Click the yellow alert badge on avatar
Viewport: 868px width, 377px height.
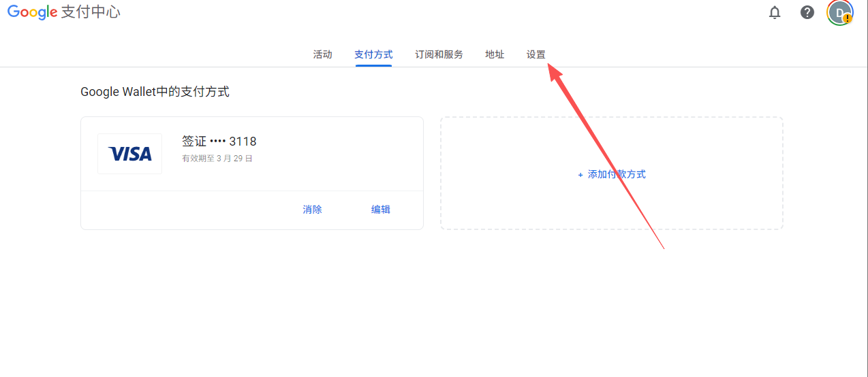click(847, 19)
